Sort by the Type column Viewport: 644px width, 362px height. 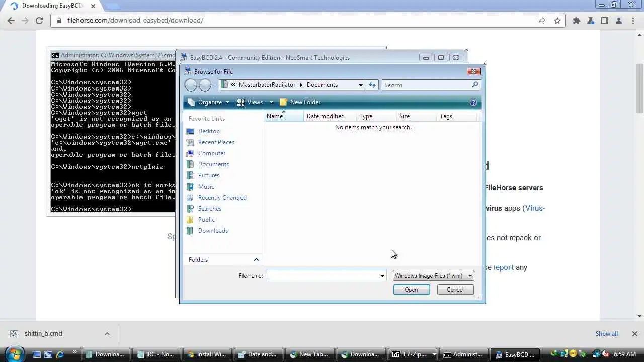pos(376,116)
